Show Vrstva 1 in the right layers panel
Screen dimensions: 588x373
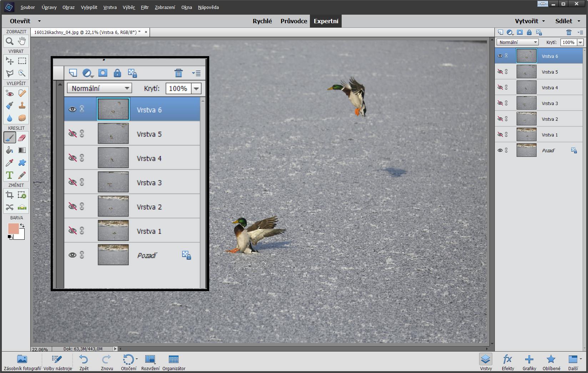click(x=500, y=135)
